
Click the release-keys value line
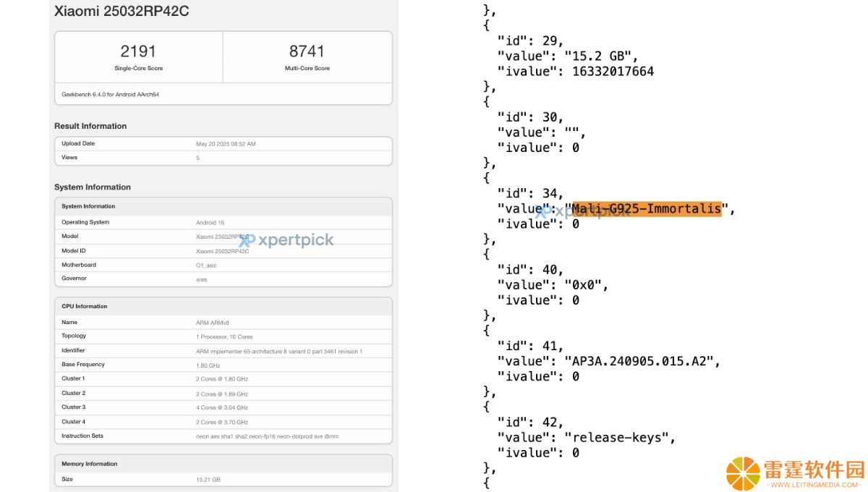click(x=586, y=438)
